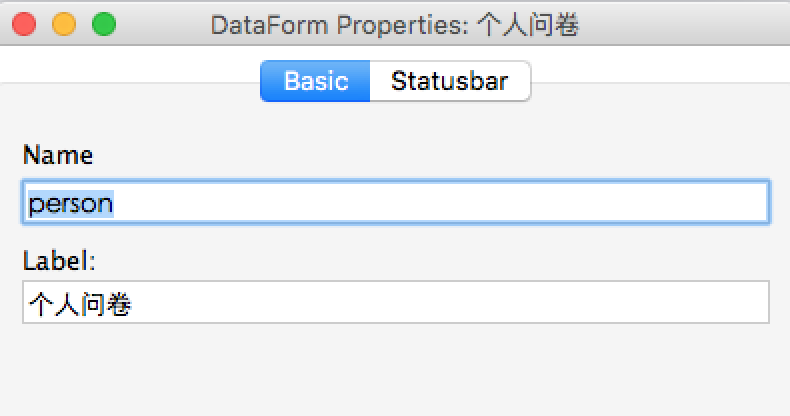Click the "DataForm Properties" window title text
Viewport: 790px width, 416px height.
pyautogui.click(x=337, y=25)
